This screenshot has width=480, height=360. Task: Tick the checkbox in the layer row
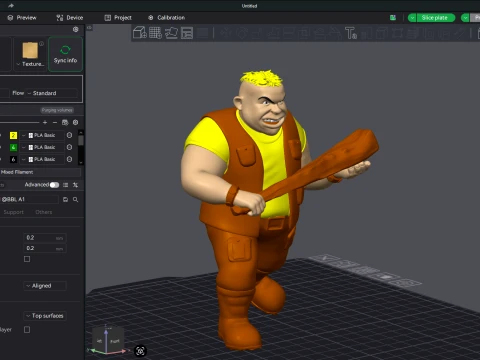[27, 330]
